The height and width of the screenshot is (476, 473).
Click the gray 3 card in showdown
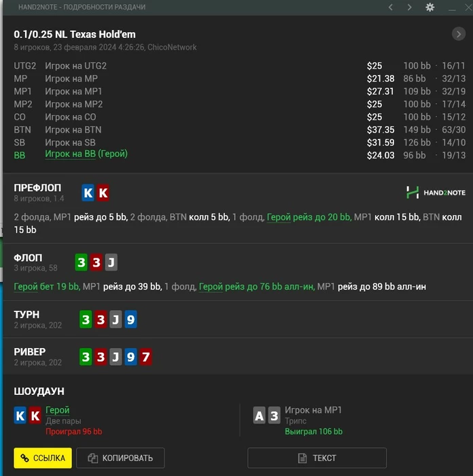click(x=275, y=415)
